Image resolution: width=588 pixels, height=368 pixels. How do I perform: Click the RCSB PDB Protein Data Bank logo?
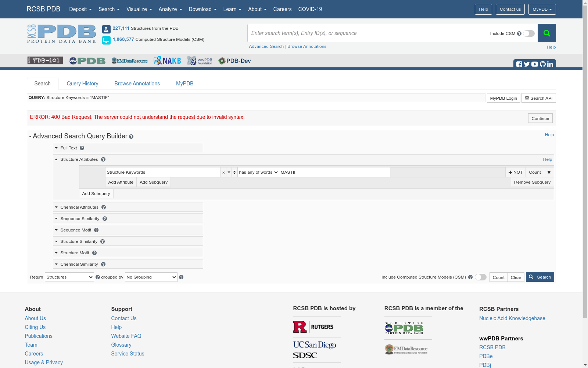61,34
